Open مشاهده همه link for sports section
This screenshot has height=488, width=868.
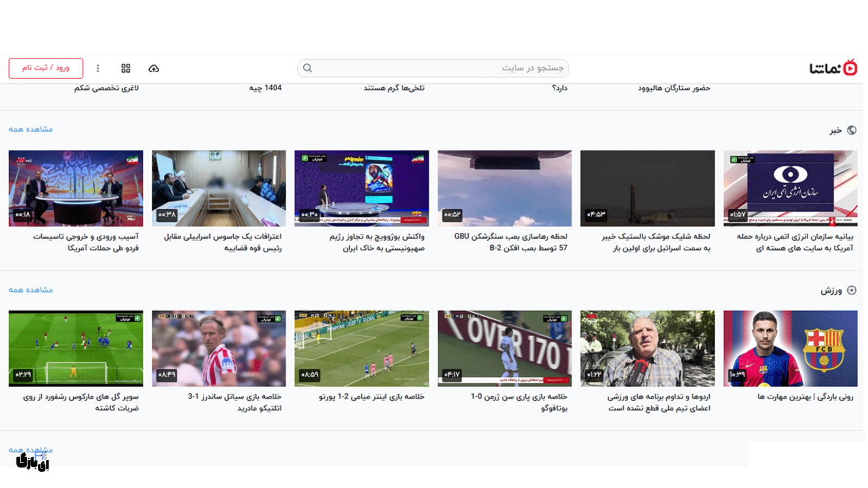(x=31, y=290)
